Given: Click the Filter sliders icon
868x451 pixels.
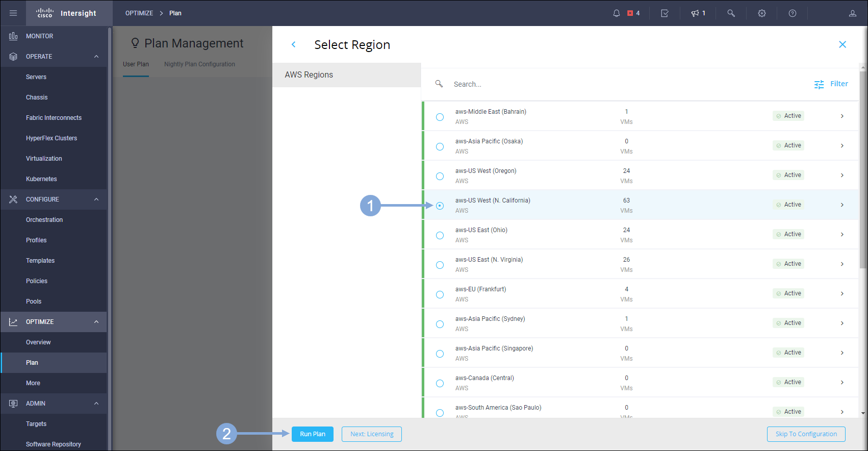Looking at the screenshot, I should click(819, 84).
